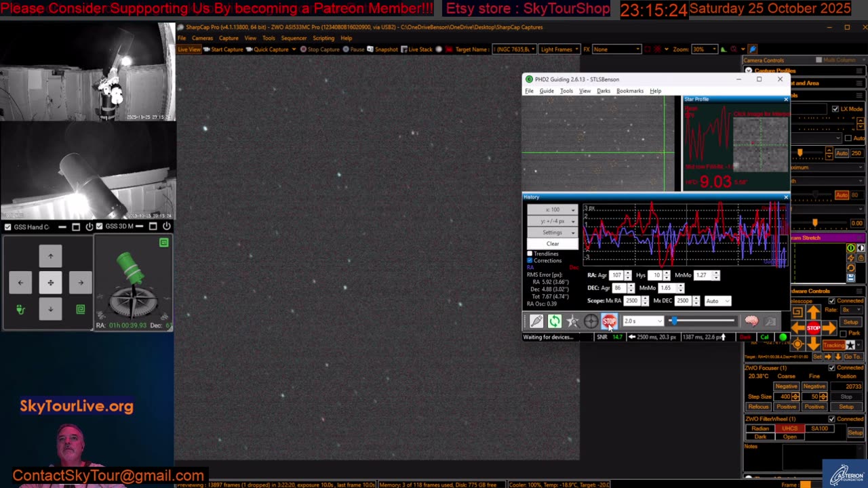Adjust the PHD2 gamma slider
Screen dimensions: 868x488
703,321
